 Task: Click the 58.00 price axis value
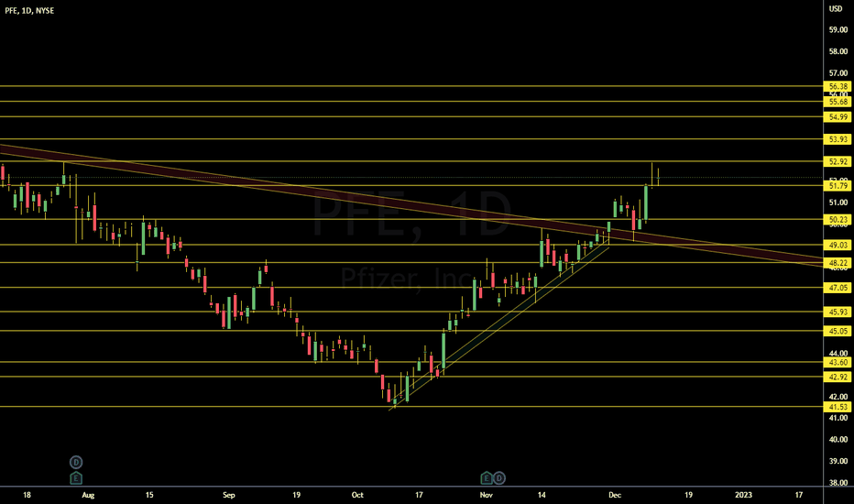pyautogui.click(x=838, y=51)
